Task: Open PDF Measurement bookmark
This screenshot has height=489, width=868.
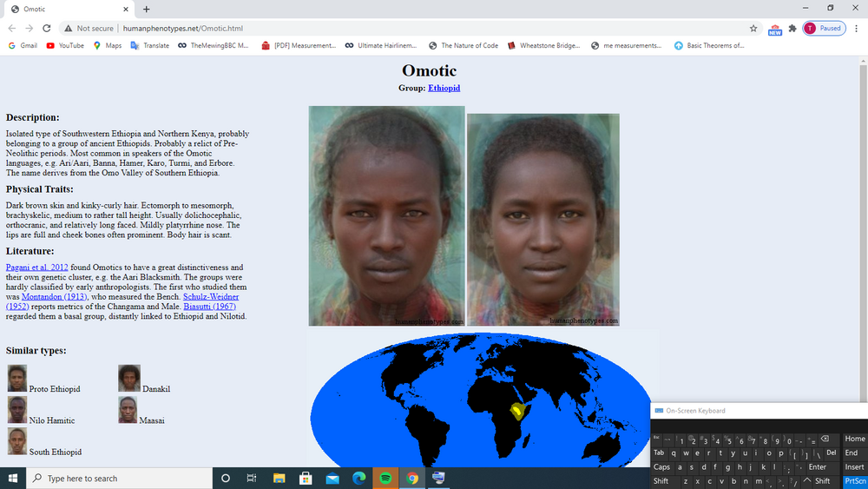Action: 299,45
